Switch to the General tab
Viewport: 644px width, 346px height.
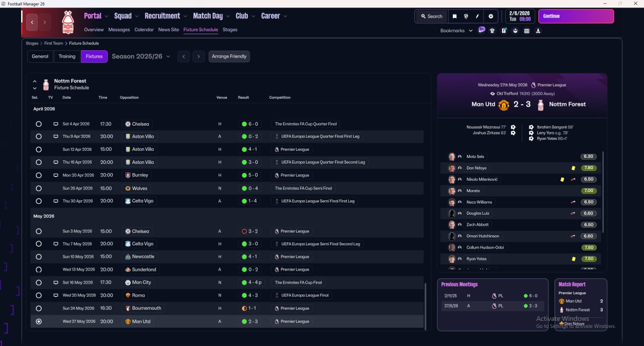click(x=40, y=56)
